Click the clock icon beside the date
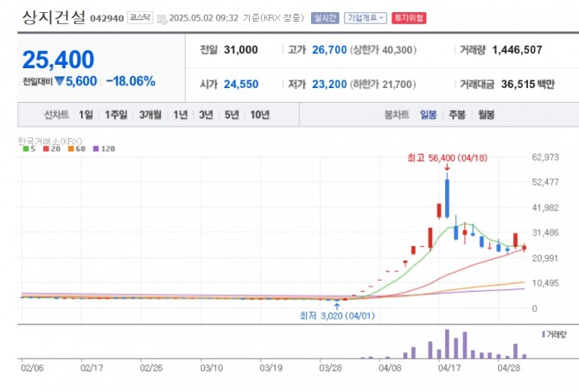The height and width of the screenshot is (392, 579). coord(162,17)
